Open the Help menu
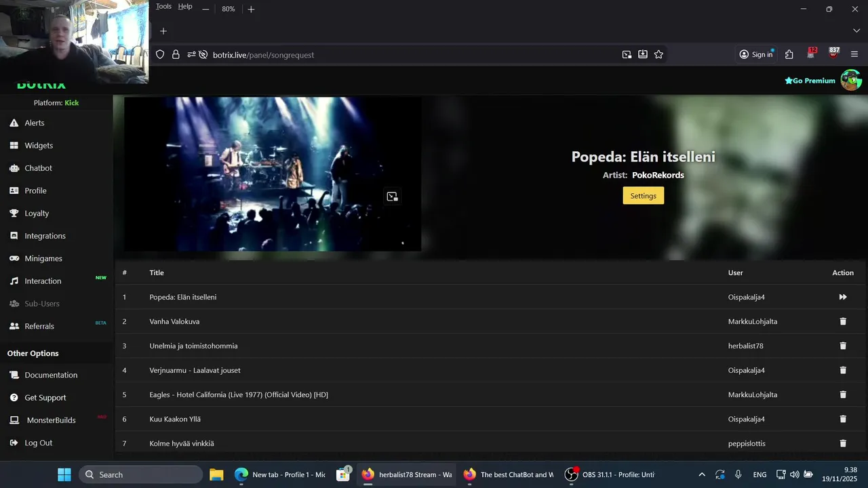 tap(185, 7)
